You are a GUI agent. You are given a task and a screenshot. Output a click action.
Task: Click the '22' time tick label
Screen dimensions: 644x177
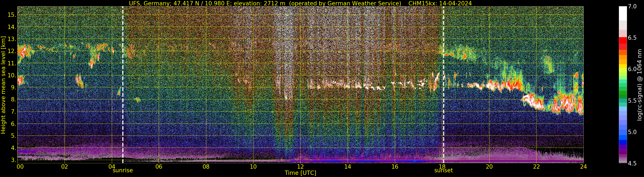coord(536,166)
